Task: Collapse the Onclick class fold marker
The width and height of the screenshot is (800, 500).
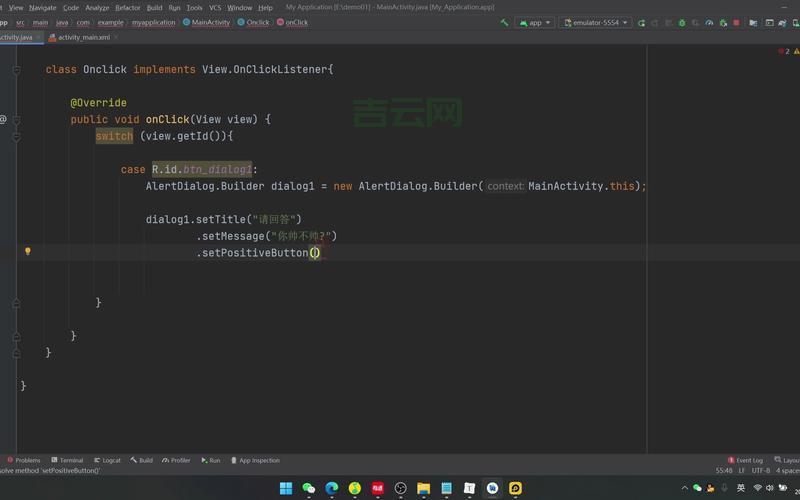Action: [x=17, y=70]
